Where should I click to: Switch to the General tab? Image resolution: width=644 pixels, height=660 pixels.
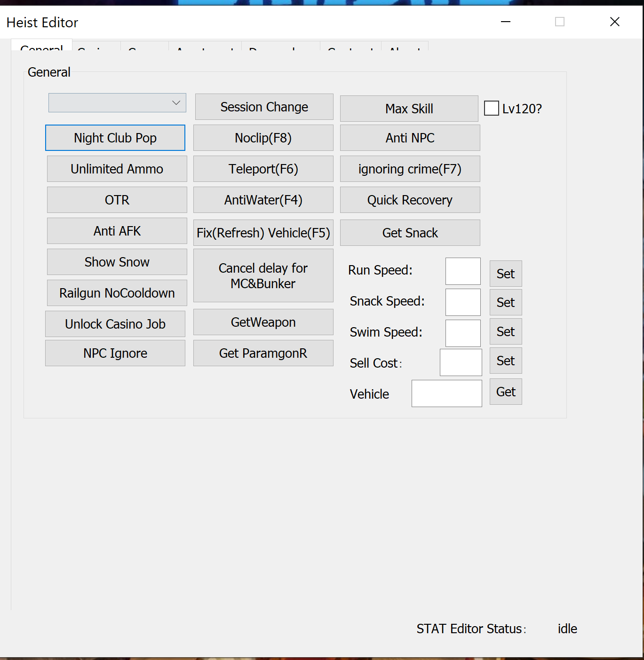(41, 46)
